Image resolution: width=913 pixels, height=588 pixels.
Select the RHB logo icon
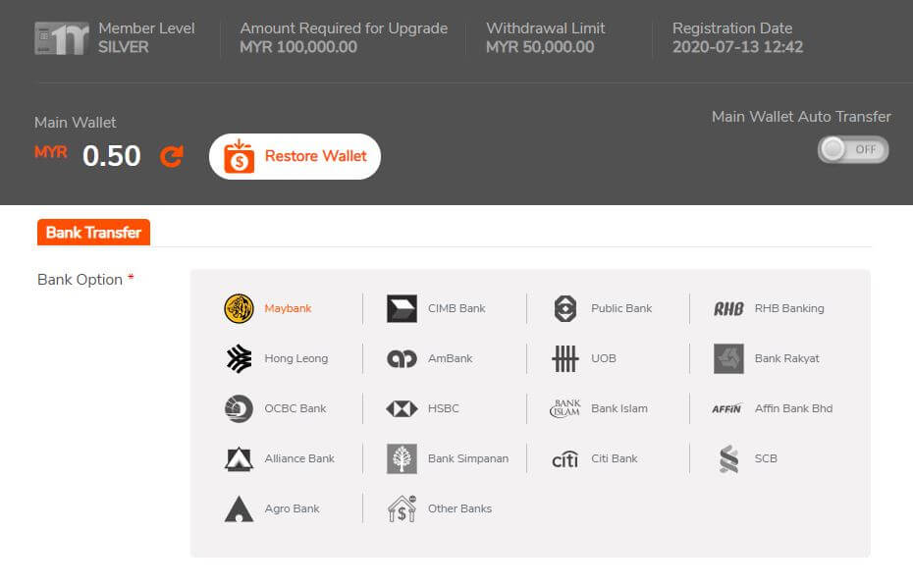click(x=728, y=308)
